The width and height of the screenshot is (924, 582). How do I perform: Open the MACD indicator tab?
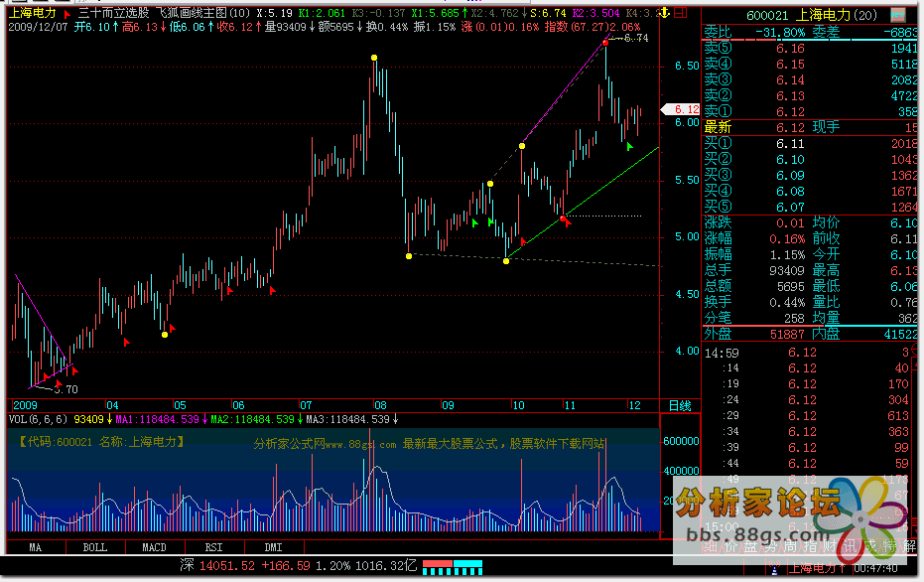[154, 547]
